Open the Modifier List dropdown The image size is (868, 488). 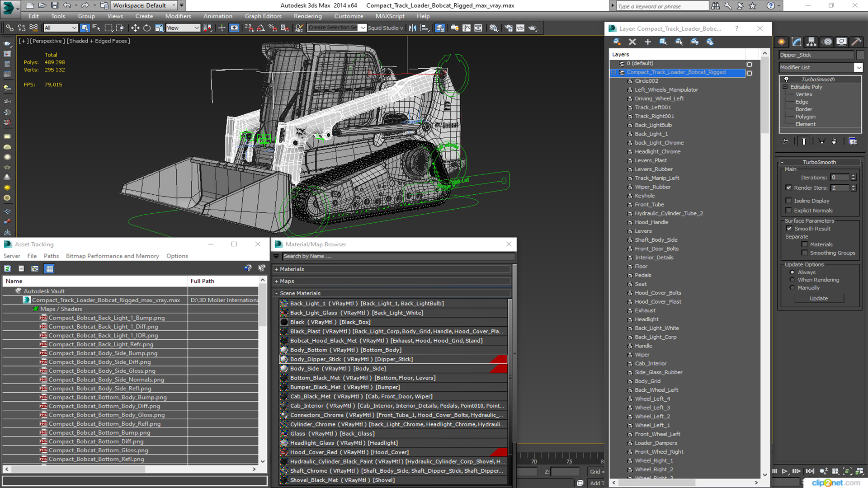tap(858, 67)
